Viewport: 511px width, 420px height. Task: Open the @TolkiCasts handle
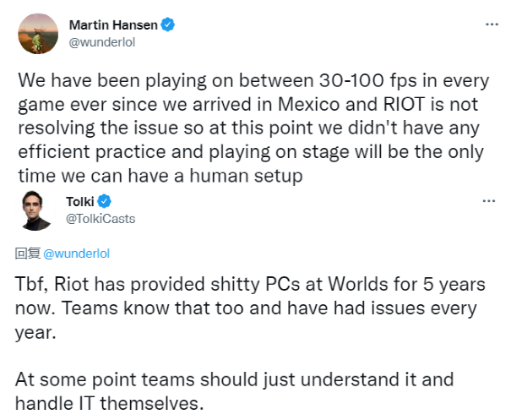pos(100,218)
